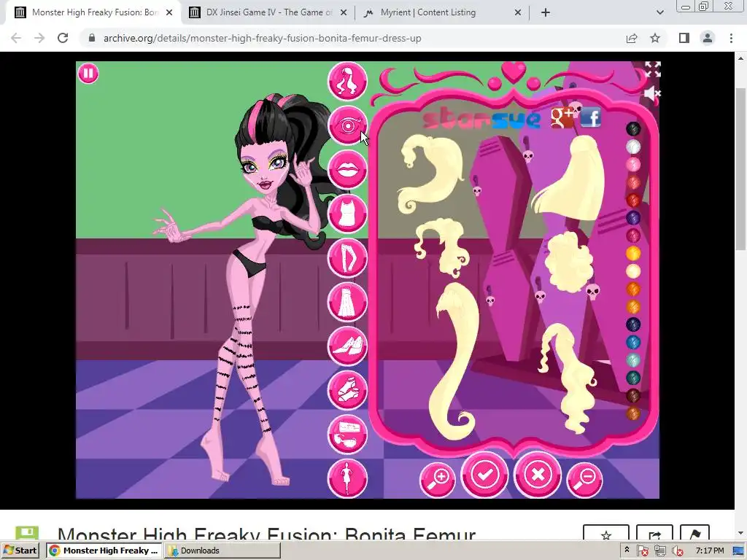Expand the tab search dropdown arrow
This screenshot has height=560, width=747.
(x=659, y=13)
